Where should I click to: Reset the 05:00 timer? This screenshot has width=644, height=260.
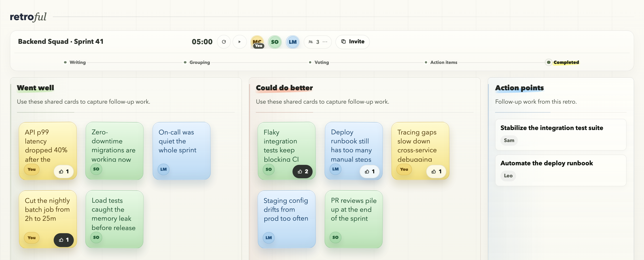224,42
